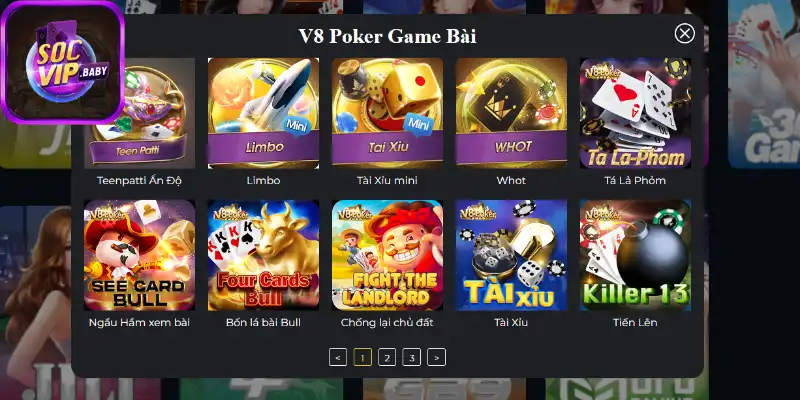Open the Tài Xỉu dice game tile
This screenshot has height=400, width=800.
[511, 255]
